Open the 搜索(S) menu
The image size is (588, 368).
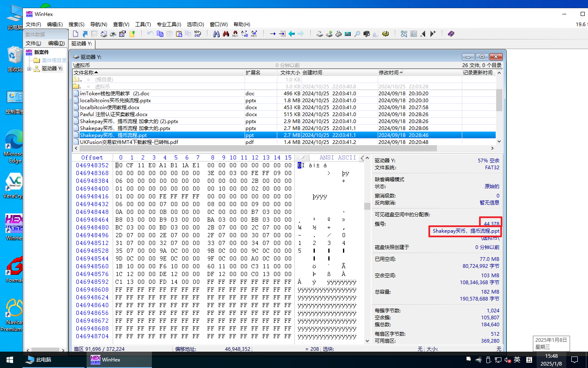pos(76,25)
